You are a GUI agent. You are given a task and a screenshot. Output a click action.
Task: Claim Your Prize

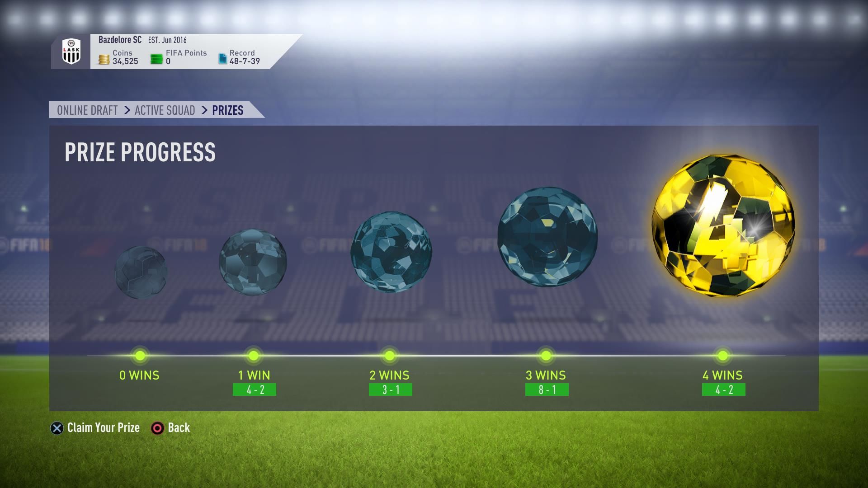(x=104, y=427)
